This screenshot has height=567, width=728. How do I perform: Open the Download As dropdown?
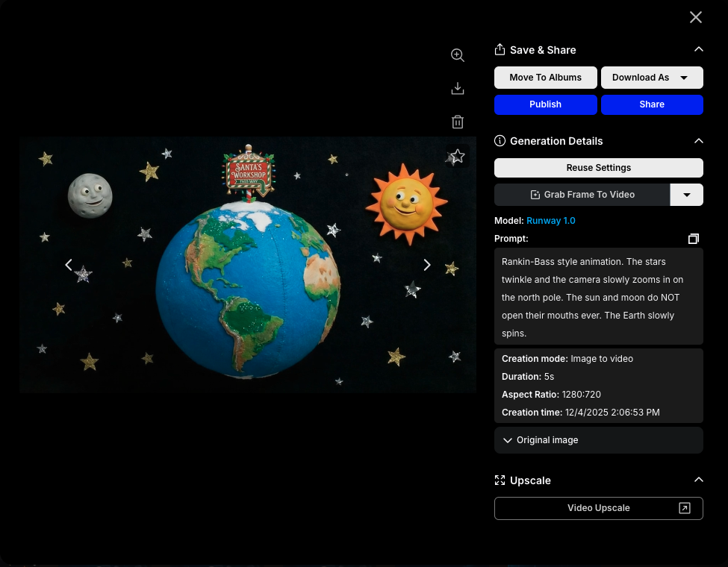pos(652,78)
